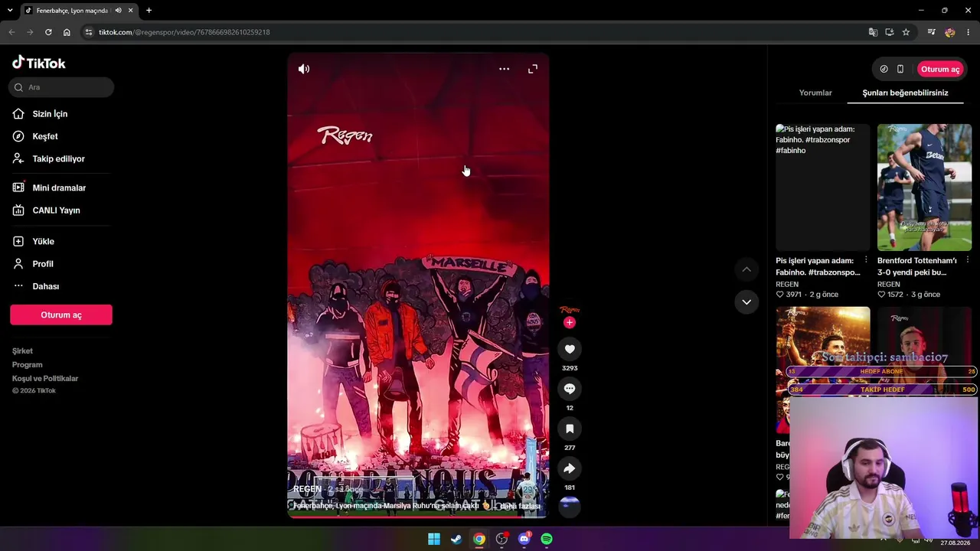
Task: Go to the previous video with up arrow
Action: [x=746, y=269]
